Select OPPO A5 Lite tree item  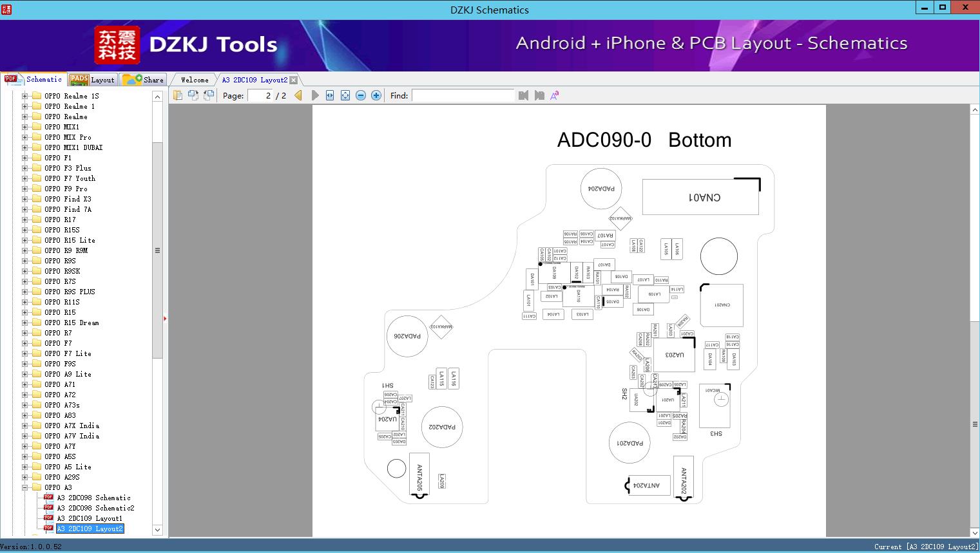point(68,467)
